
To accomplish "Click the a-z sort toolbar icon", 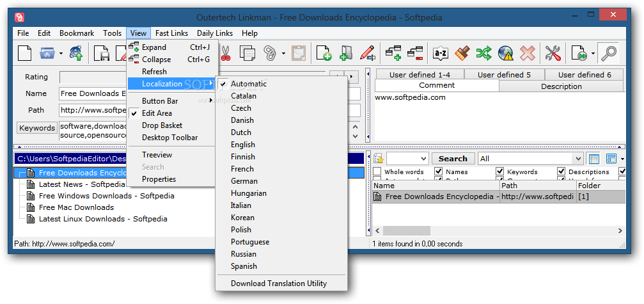I will [441, 53].
